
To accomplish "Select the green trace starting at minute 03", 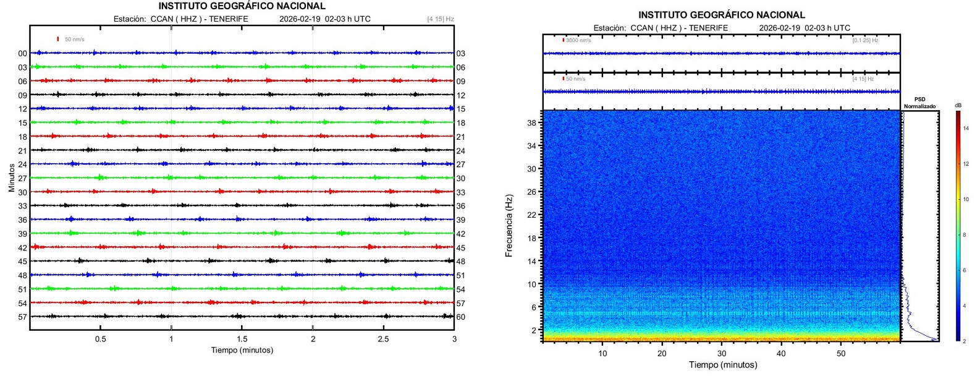I will coord(242,67).
